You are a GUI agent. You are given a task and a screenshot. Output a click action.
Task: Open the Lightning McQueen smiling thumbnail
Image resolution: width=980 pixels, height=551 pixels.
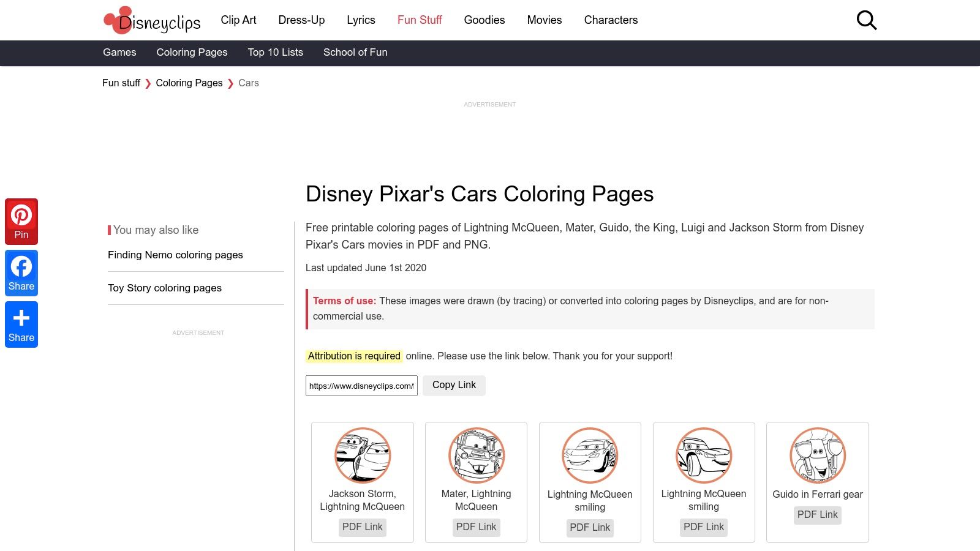click(x=590, y=455)
